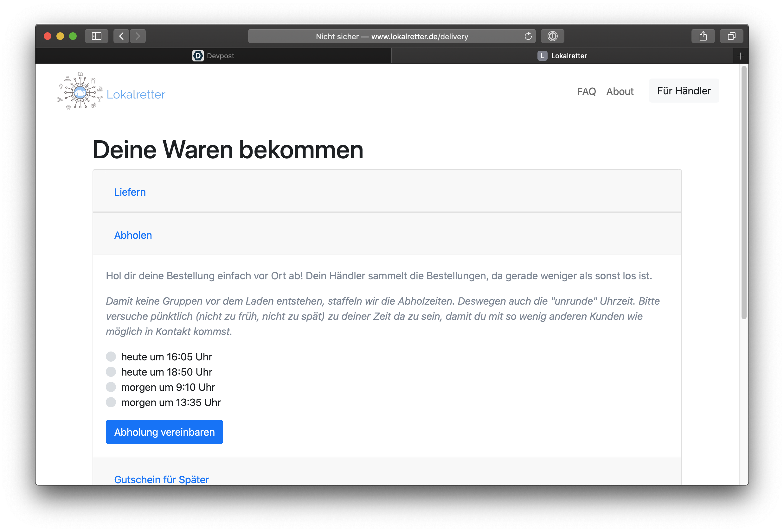
Task: Select heute um 16:05 Uhr option
Action: tap(111, 356)
